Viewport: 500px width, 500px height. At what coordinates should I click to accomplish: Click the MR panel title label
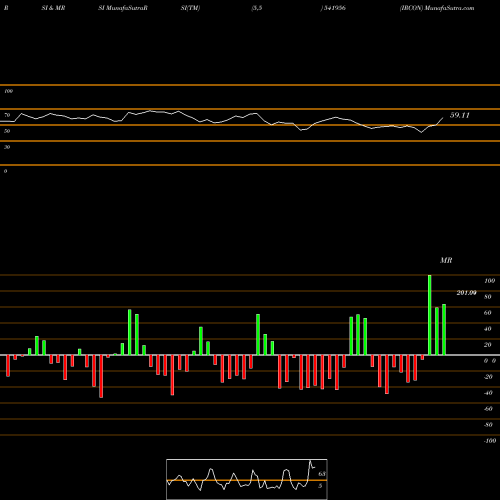tap(446, 260)
